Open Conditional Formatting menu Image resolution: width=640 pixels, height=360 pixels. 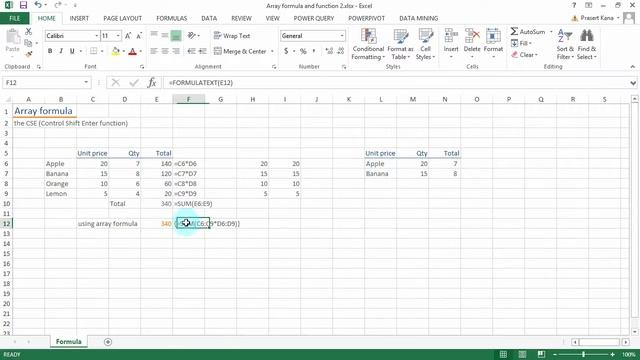click(368, 44)
